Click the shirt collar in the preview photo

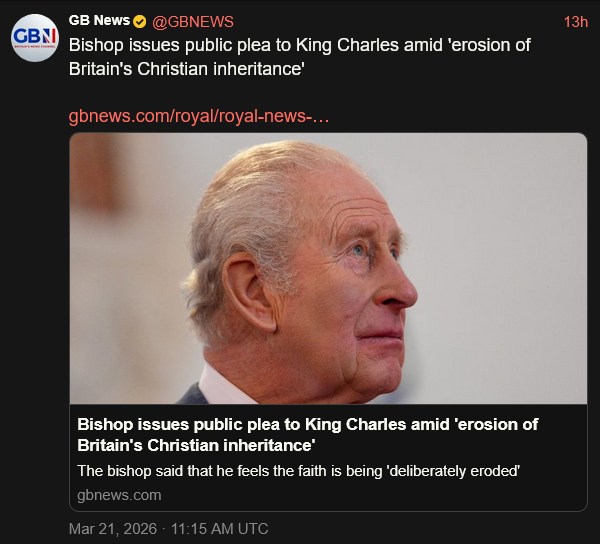[x=222, y=385]
